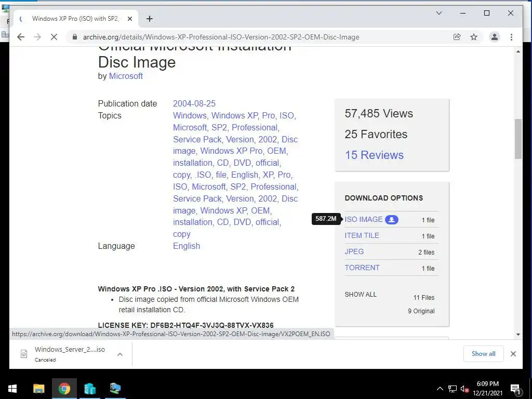Open the ITEM TILE download option

coord(362,235)
